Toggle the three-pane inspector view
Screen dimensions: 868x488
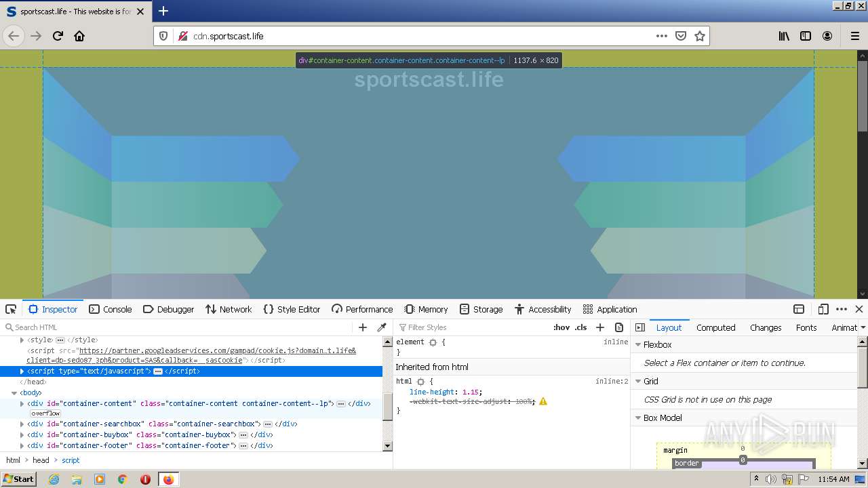click(640, 327)
